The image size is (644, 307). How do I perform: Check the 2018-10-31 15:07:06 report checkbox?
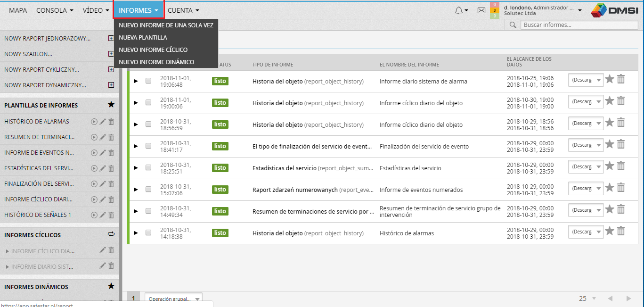[148, 190]
